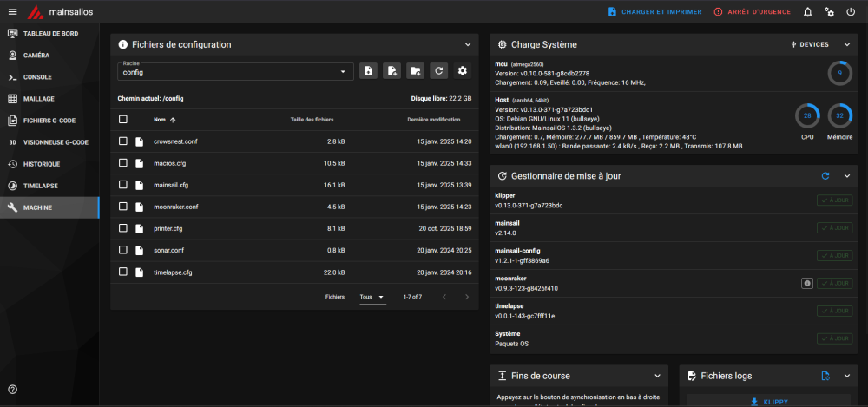Toggle select-all checkbox in file header
The height and width of the screenshot is (407, 868).
click(123, 119)
